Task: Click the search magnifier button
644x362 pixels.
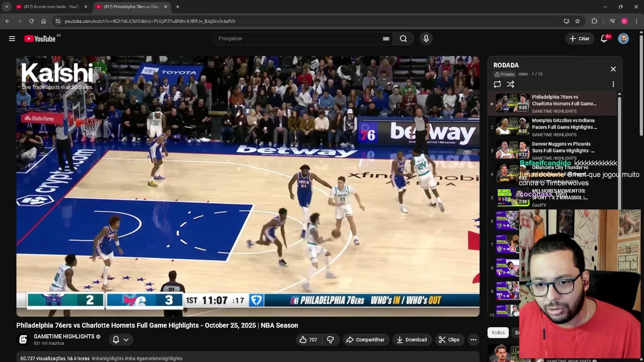Action: pyautogui.click(x=404, y=39)
